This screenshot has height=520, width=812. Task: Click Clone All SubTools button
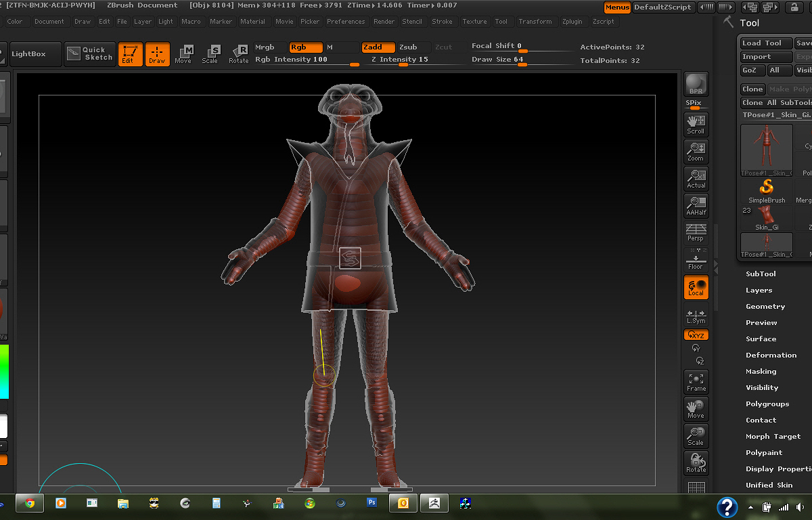pos(775,103)
